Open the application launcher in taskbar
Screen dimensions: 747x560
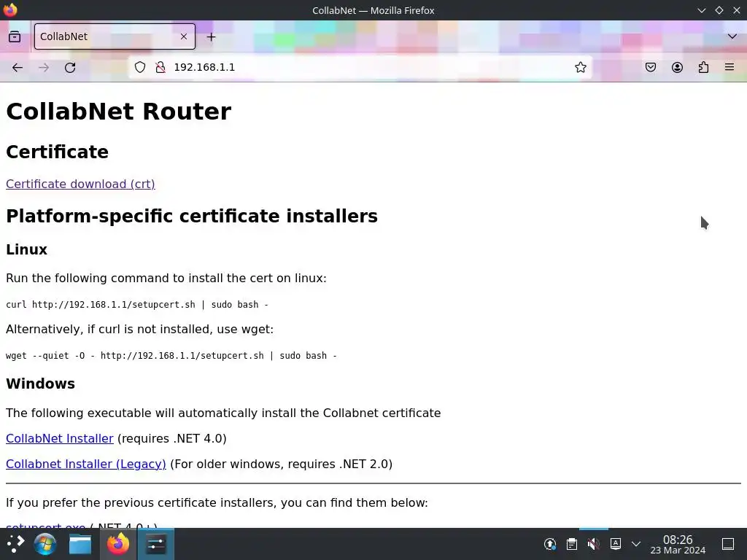click(15, 544)
